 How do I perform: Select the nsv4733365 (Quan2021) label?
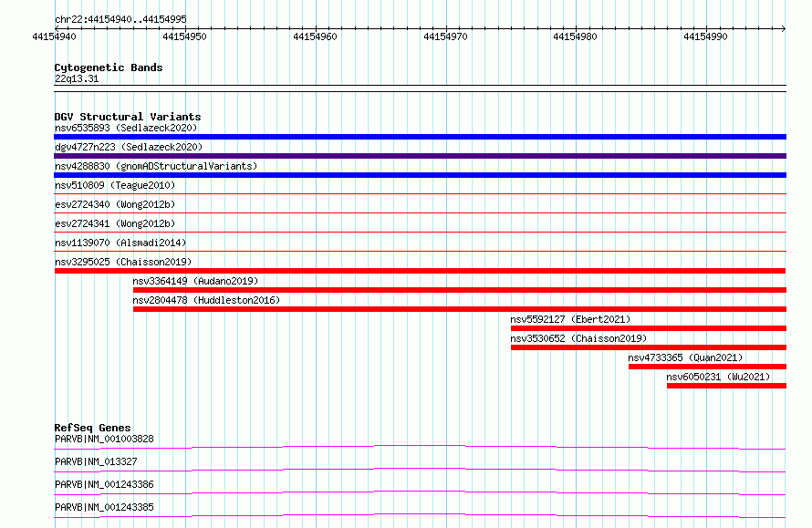coord(685,357)
